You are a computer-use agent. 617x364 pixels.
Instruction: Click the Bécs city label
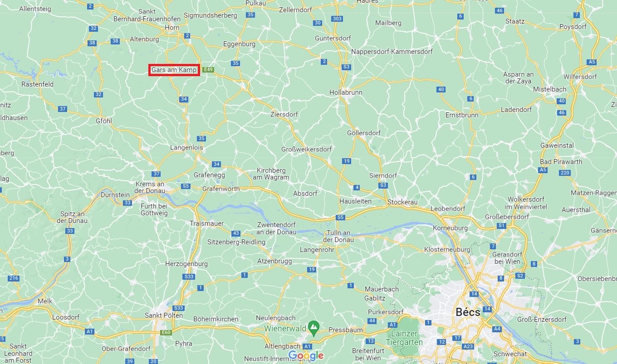pyautogui.click(x=468, y=312)
